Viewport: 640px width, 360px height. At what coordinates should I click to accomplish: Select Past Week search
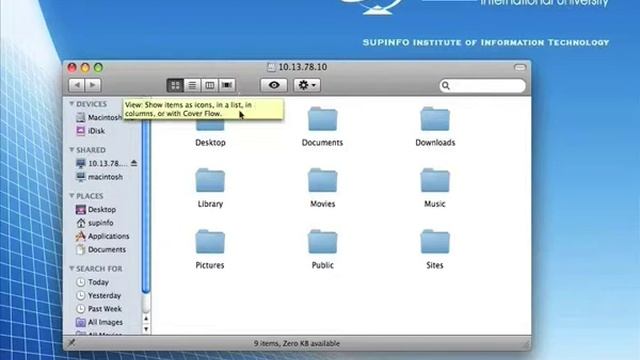point(99,309)
